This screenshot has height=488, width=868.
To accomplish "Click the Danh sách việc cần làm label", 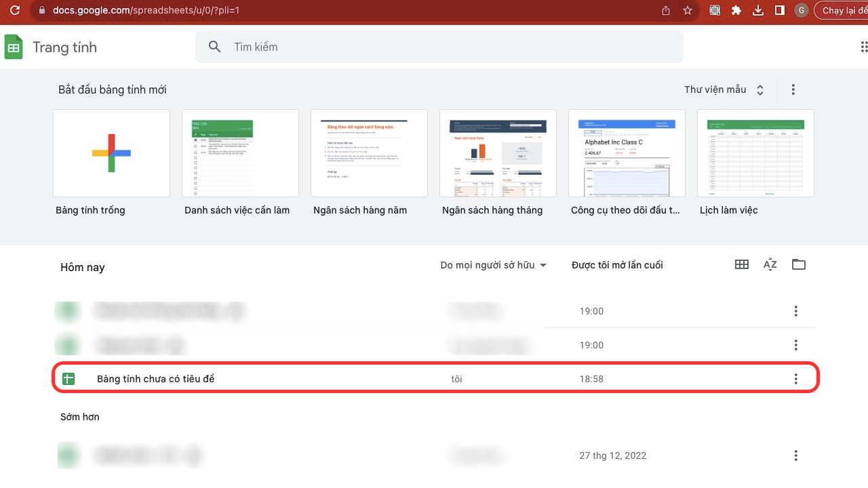I will coord(237,210).
